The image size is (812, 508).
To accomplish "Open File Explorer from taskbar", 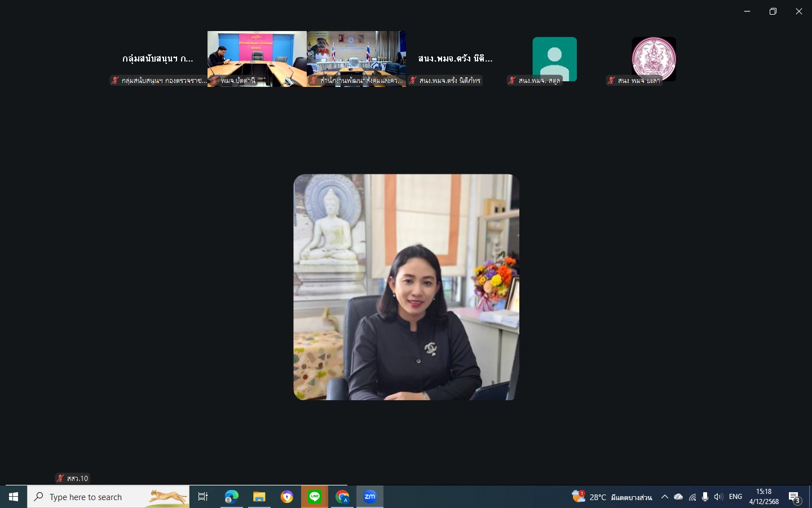I will point(259,497).
